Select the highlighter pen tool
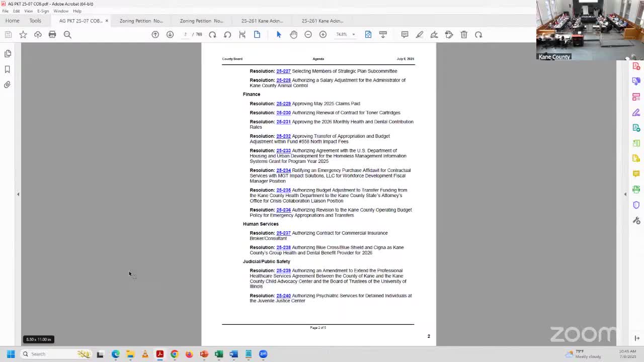This screenshot has width=644, height=362. (x=420, y=34)
